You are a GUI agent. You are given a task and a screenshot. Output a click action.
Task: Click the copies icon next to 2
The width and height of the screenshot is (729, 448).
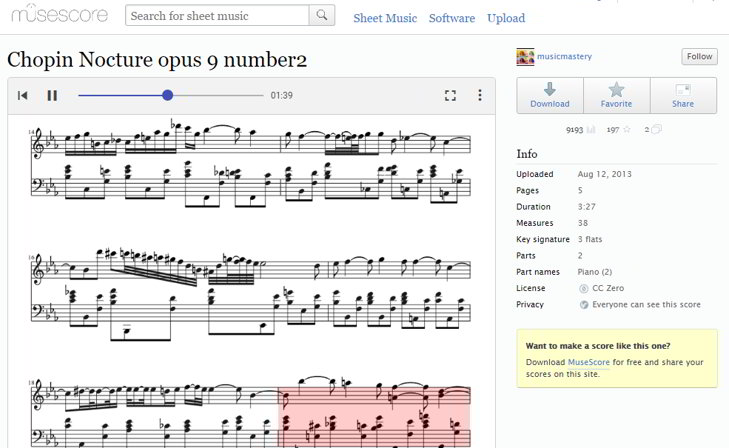click(656, 130)
